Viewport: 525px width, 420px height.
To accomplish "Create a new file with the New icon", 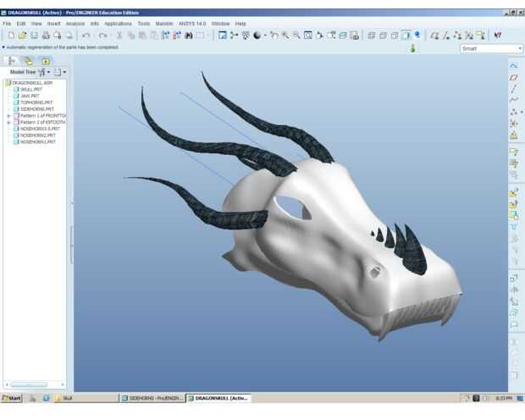I will click(x=11, y=36).
